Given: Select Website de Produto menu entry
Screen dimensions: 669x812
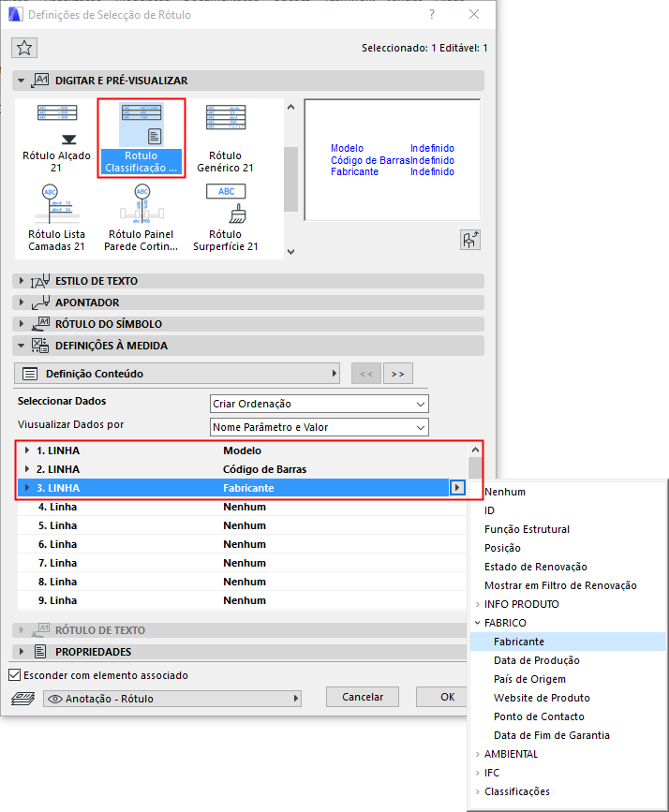Looking at the screenshot, I should point(568,698).
